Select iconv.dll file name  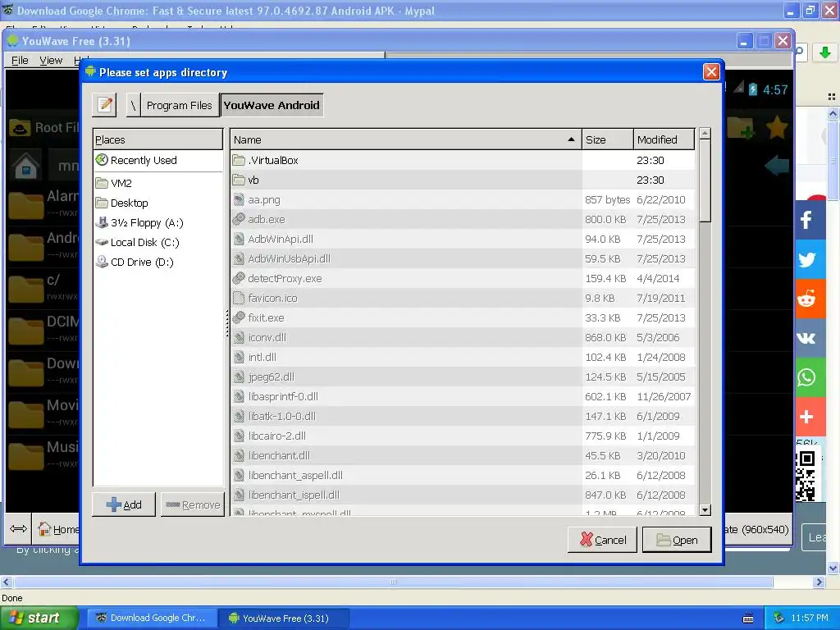coord(267,337)
